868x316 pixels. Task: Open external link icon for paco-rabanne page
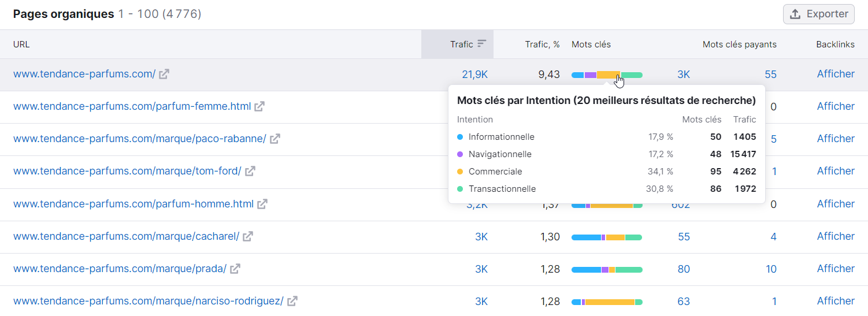(275, 139)
